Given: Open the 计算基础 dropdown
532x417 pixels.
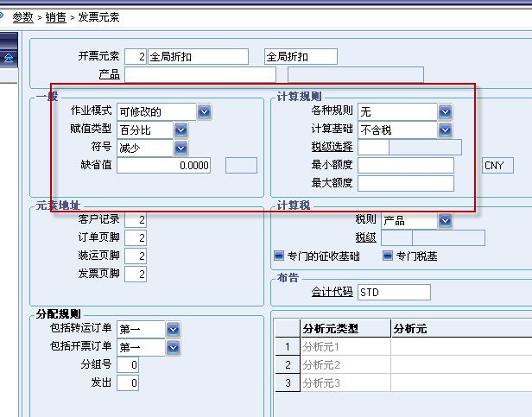Looking at the screenshot, I should click(445, 130).
